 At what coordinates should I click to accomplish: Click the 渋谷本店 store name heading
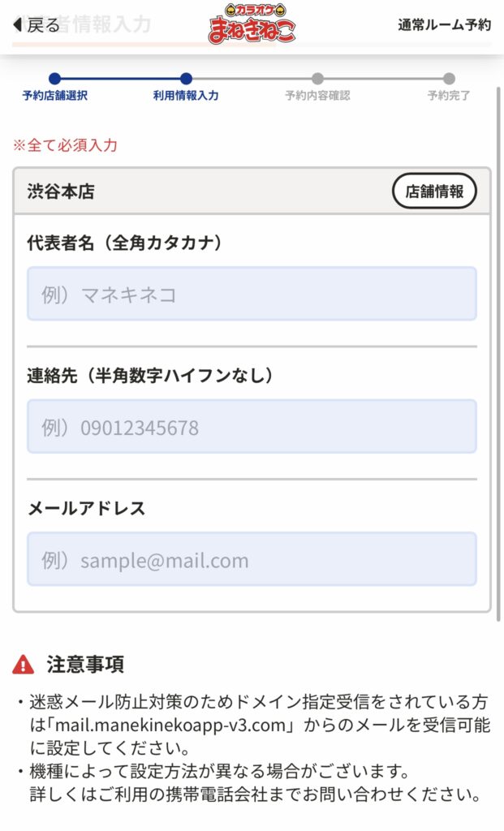tap(61, 192)
